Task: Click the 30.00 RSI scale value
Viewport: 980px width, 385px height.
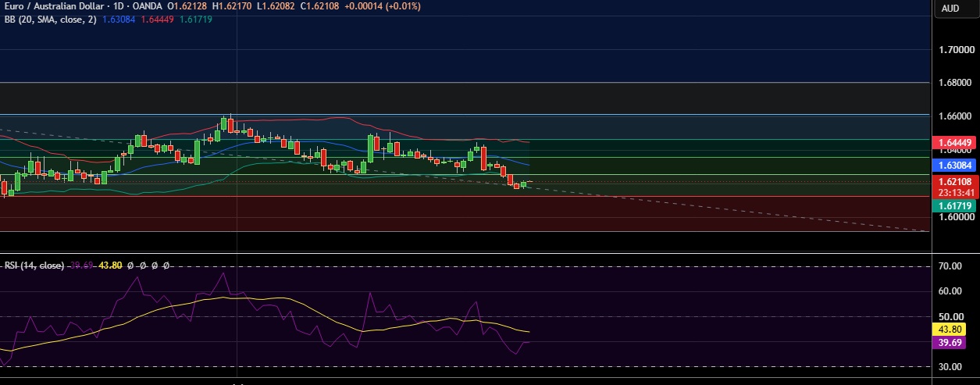Action: pyautogui.click(x=950, y=366)
